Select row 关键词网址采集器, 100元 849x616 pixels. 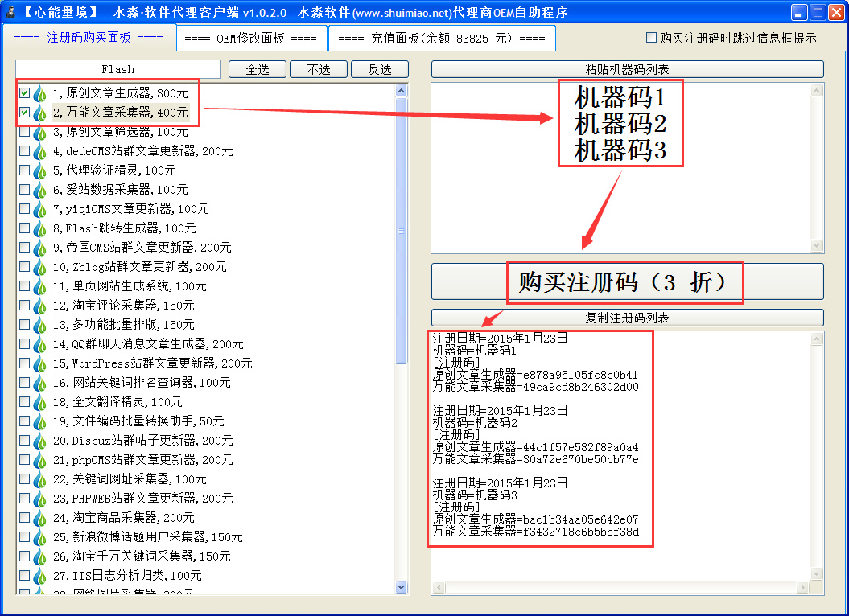[x=130, y=479]
